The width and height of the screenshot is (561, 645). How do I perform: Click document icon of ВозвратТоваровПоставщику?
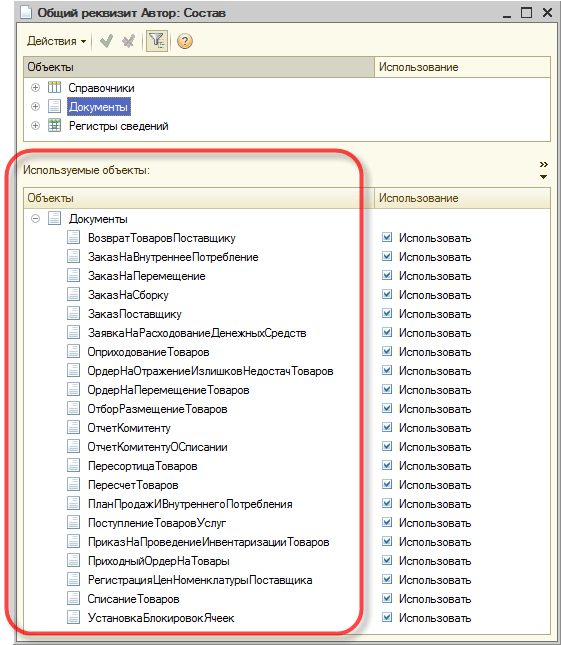[x=73, y=237]
